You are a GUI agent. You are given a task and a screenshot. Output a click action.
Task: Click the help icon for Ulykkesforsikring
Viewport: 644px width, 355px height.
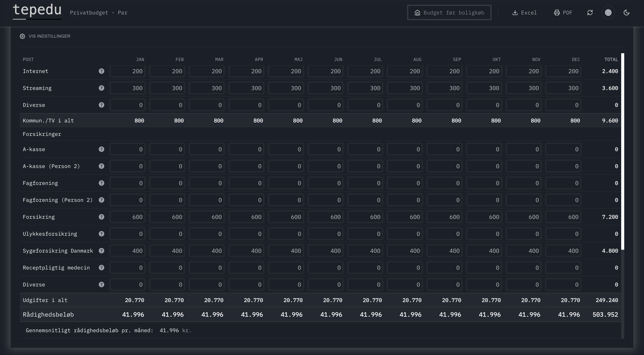click(x=101, y=234)
